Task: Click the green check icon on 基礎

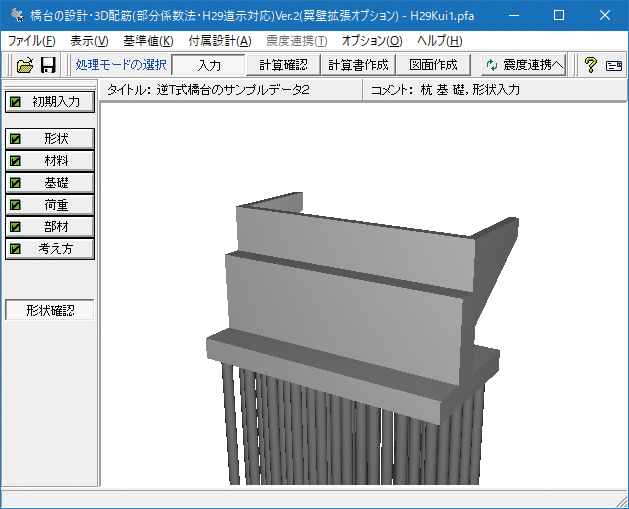Action: pyautogui.click(x=15, y=183)
